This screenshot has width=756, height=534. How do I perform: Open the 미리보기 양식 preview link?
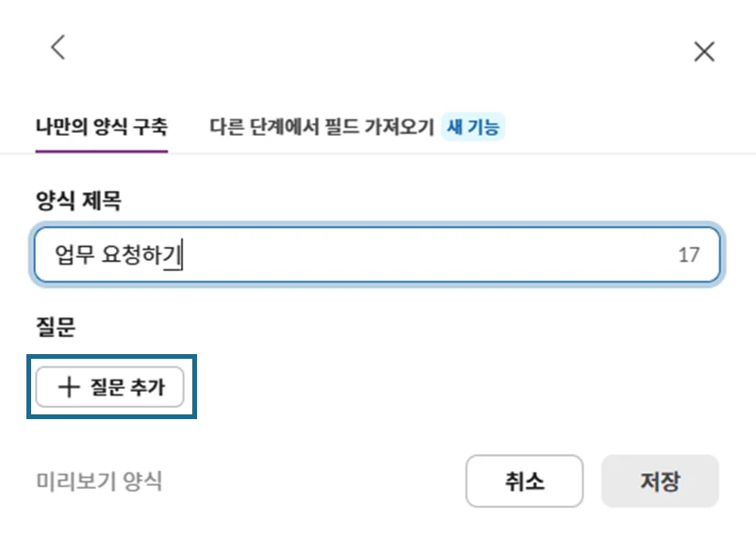(98, 481)
